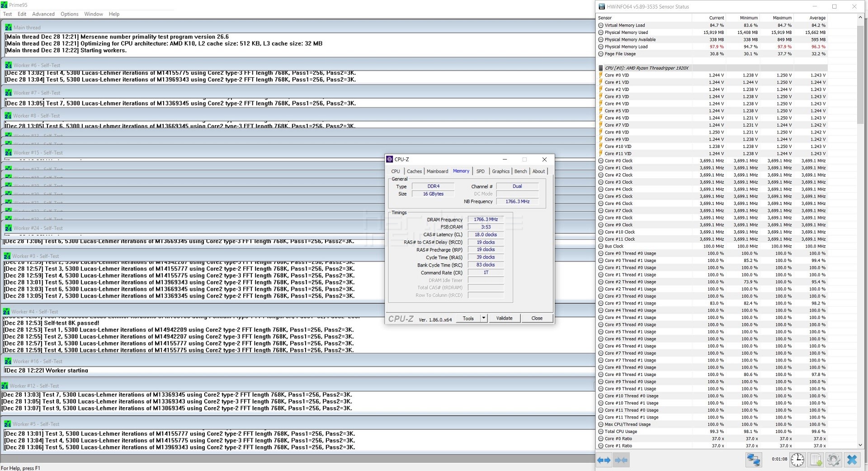This screenshot has height=471, width=868.
Task: Click HWiNFO expand columns arrows icon
Action: point(604,460)
